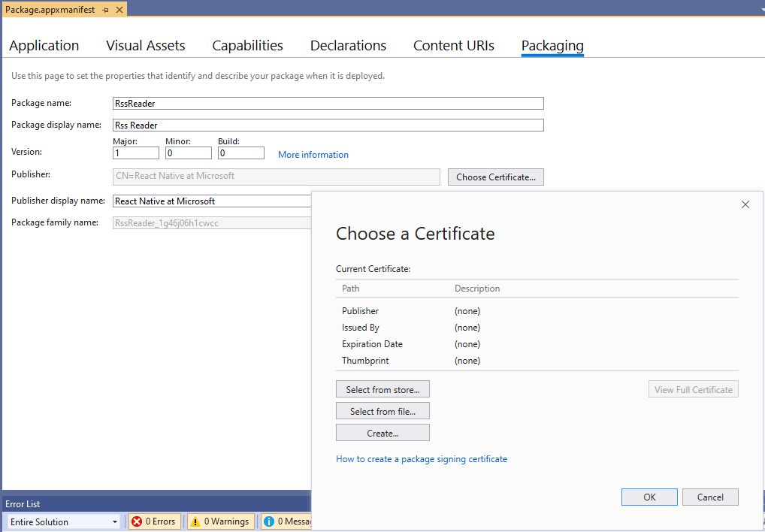The height and width of the screenshot is (532, 765).
Task: Confirm certificate choice with OK
Action: tap(649, 497)
